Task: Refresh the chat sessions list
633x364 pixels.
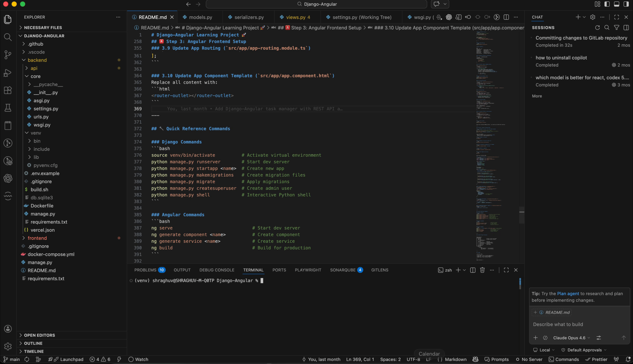Action: pyautogui.click(x=597, y=27)
